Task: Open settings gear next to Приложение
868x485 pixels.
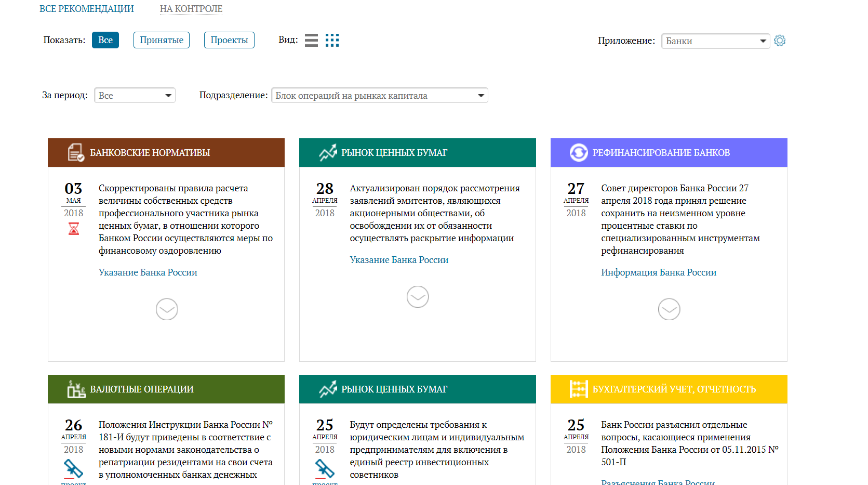Action: (779, 41)
